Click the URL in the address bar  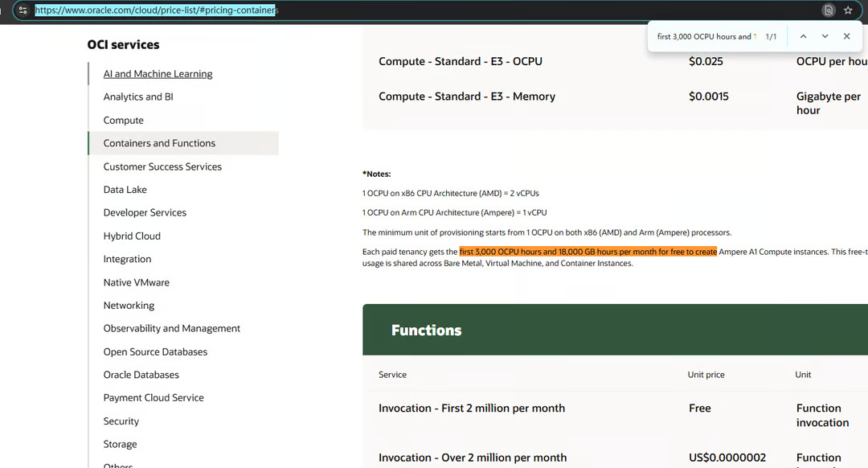click(155, 10)
